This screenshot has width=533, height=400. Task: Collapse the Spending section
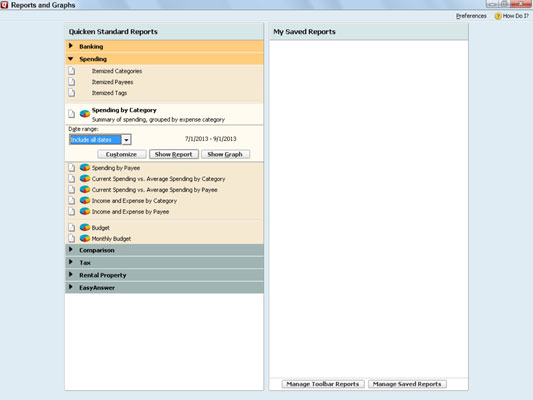(x=71, y=59)
